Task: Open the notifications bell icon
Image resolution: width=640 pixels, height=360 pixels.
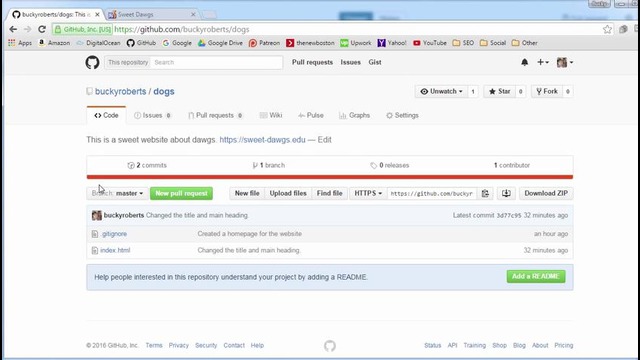Action: 524,62
